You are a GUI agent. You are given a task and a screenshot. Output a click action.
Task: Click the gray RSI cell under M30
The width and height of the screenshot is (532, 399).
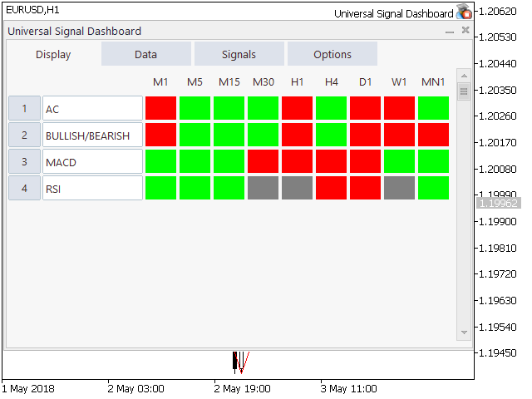[x=263, y=188]
